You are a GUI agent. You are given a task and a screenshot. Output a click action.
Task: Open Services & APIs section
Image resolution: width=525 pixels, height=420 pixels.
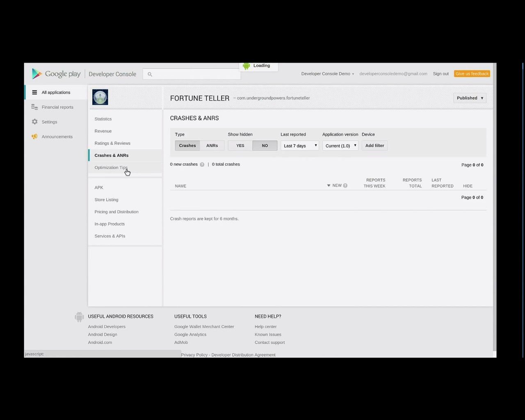point(110,236)
